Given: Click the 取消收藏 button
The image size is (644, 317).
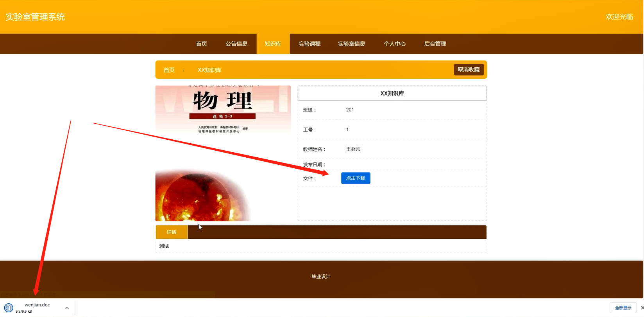Looking at the screenshot, I should (469, 70).
